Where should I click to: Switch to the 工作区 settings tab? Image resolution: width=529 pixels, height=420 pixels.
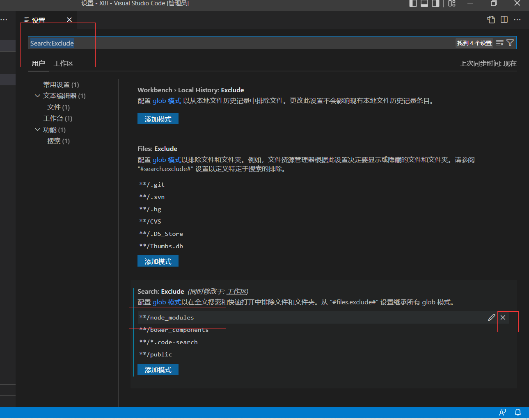click(x=63, y=63)
